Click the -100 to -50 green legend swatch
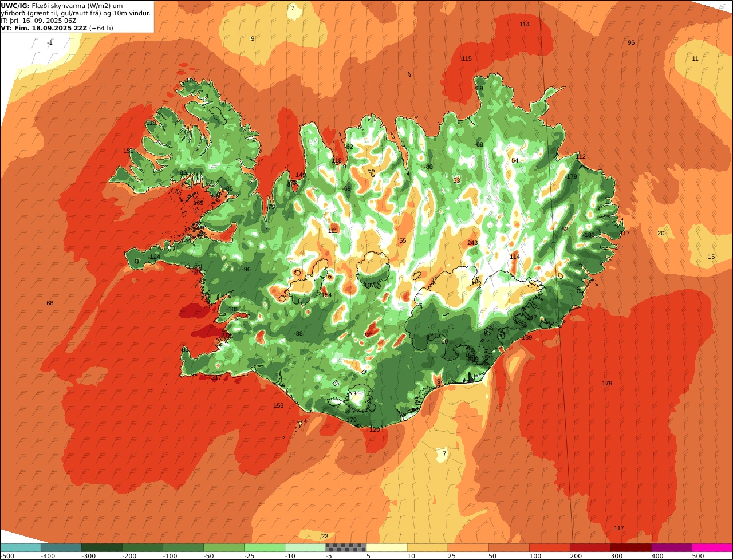Image resolution: width=733 pixels, height=560 pixels. [183, 547]
